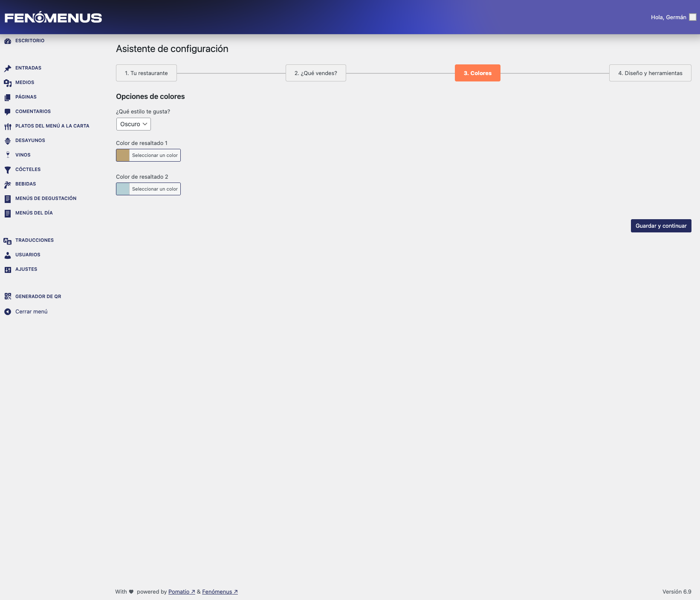Click the Medios media icon
Image resolution: width=700 pixels, height=600 pixels.
(8, 83)
